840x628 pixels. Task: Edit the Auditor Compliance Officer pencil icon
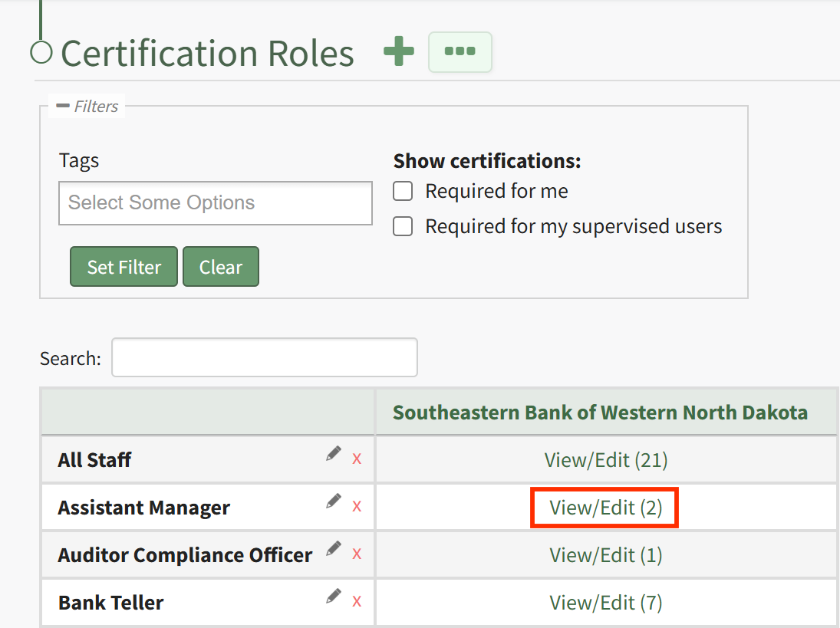tap(333, 549)
